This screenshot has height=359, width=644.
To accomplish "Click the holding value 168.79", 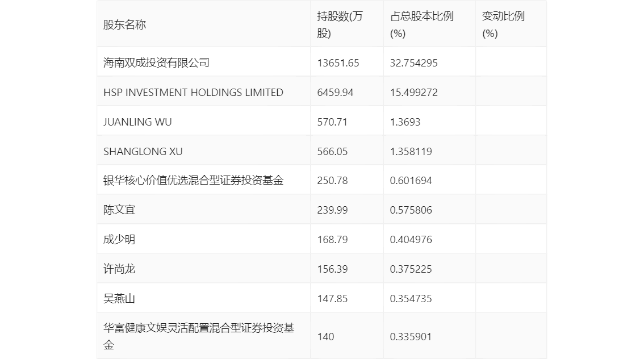I will 332,240.
